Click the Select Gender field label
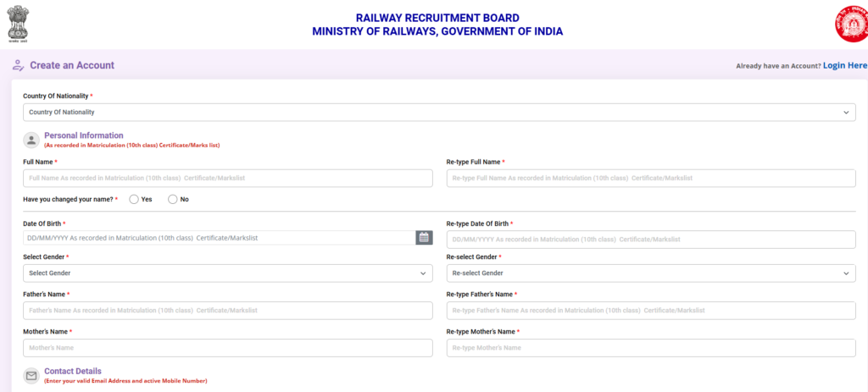Screen dimensions: 868x392 pyautogui.click(x=44, y=257)
